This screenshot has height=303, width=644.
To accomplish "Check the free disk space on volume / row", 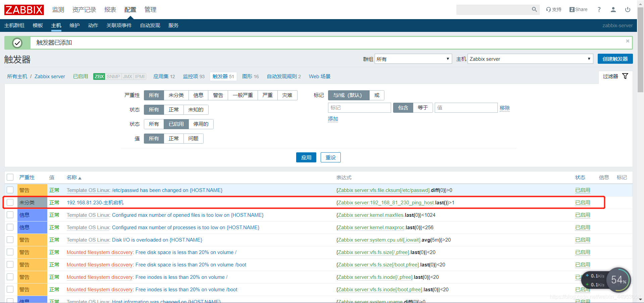I will [10, 252].
